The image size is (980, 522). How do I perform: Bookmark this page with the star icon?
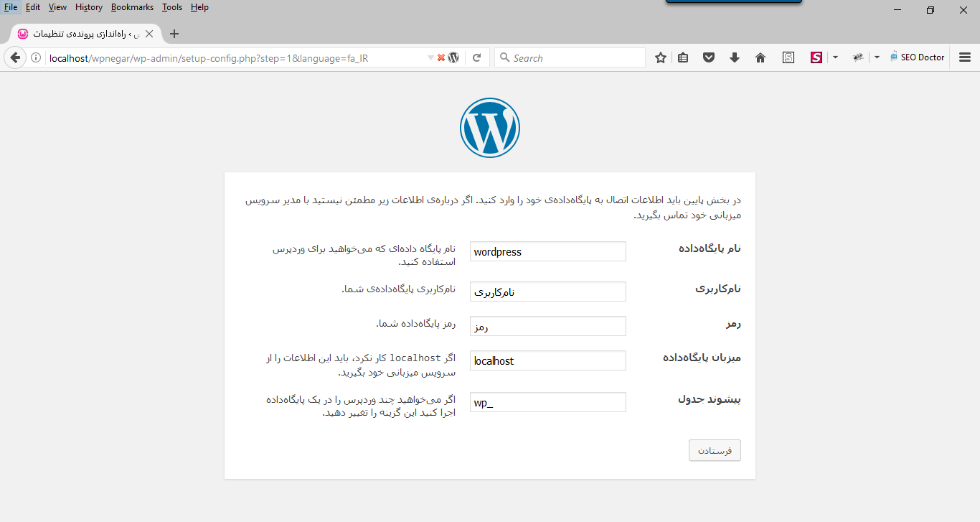pos(661,57)
